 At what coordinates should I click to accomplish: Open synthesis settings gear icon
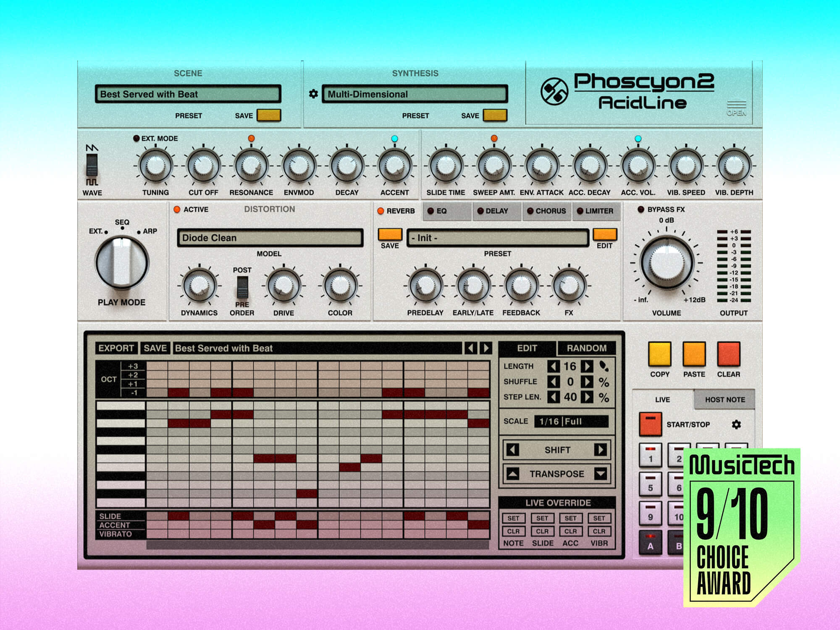[313, 94]
